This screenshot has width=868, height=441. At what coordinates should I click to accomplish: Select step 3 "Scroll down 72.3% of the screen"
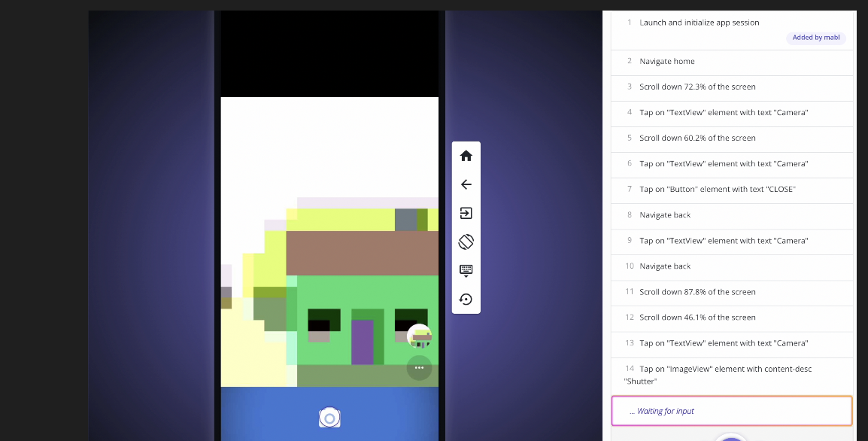732,87
